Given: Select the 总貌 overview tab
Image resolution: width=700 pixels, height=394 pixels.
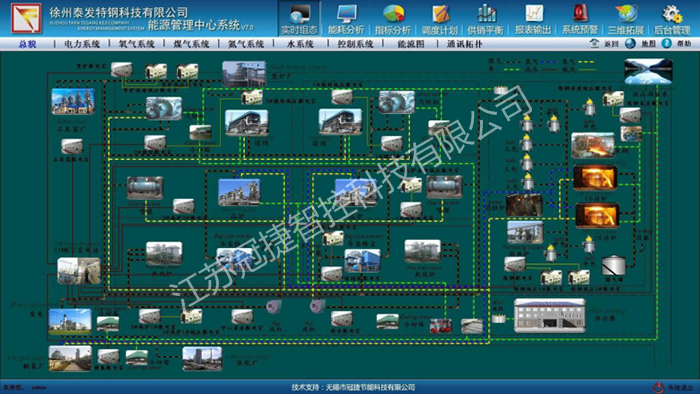Looking at the screenshot, I should point(27,44).
